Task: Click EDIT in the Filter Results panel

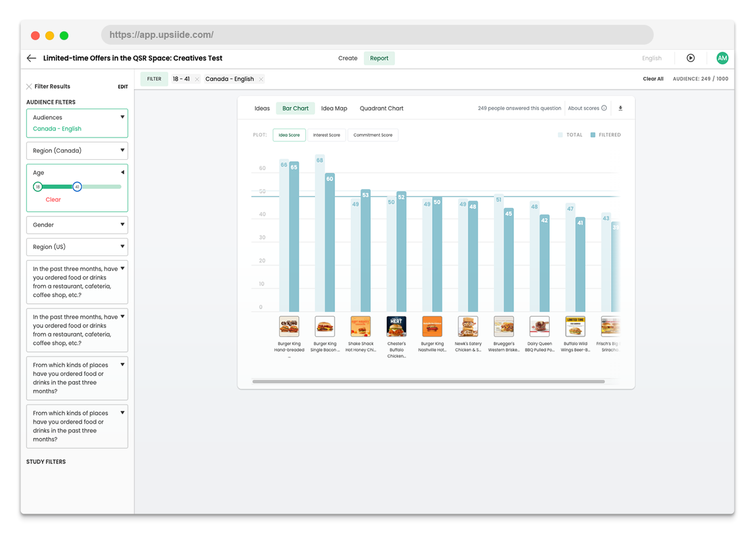Action: click(123, 86)
